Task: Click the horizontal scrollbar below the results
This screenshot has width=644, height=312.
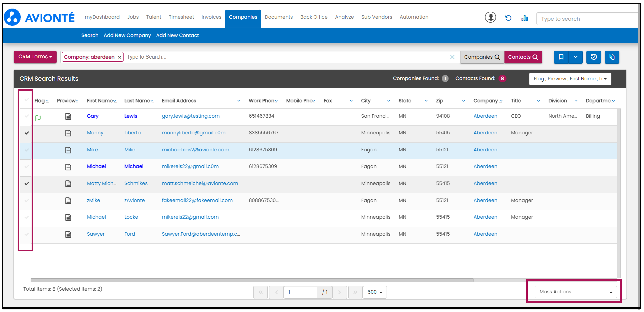Action: pos(252,280)
